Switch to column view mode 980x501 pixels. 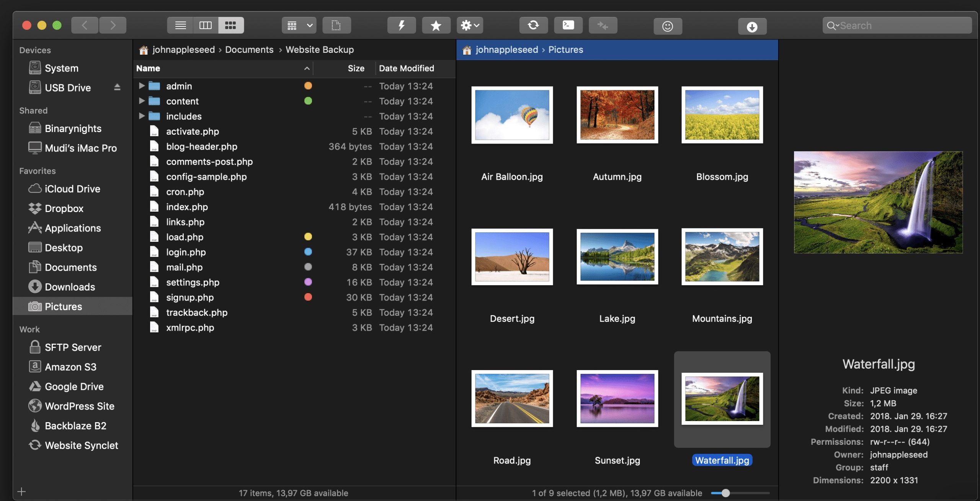click(206, 26)
